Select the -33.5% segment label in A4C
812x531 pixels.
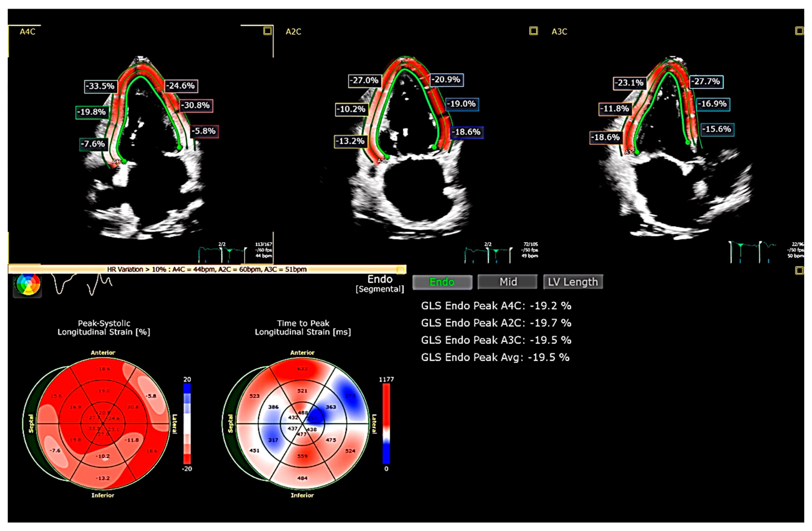click(x=100, y=86)
